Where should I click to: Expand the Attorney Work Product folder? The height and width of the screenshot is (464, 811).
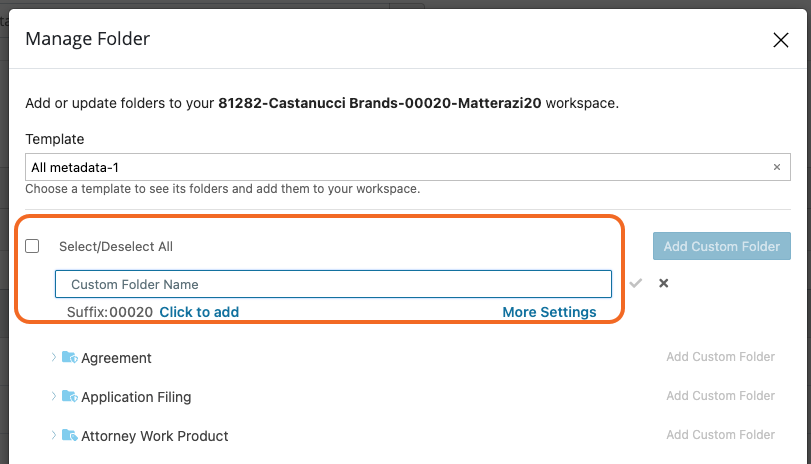tap(53, 435)
